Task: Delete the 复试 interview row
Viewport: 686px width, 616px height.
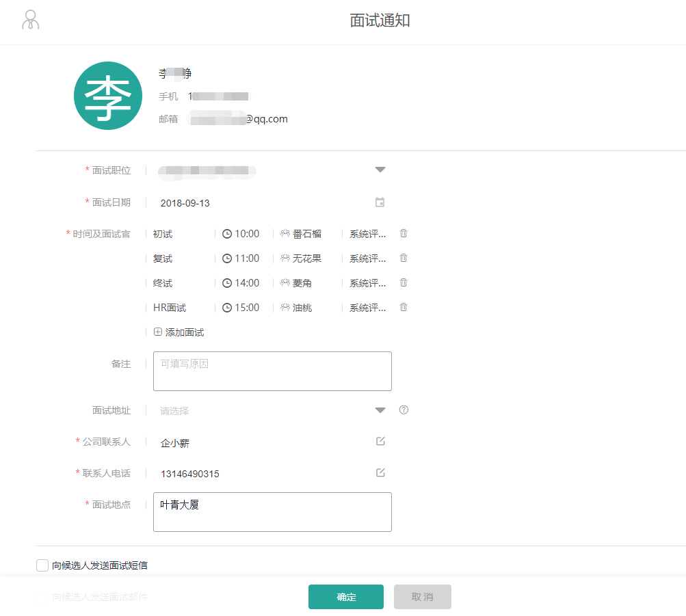Action: click(x=404, y=258)
